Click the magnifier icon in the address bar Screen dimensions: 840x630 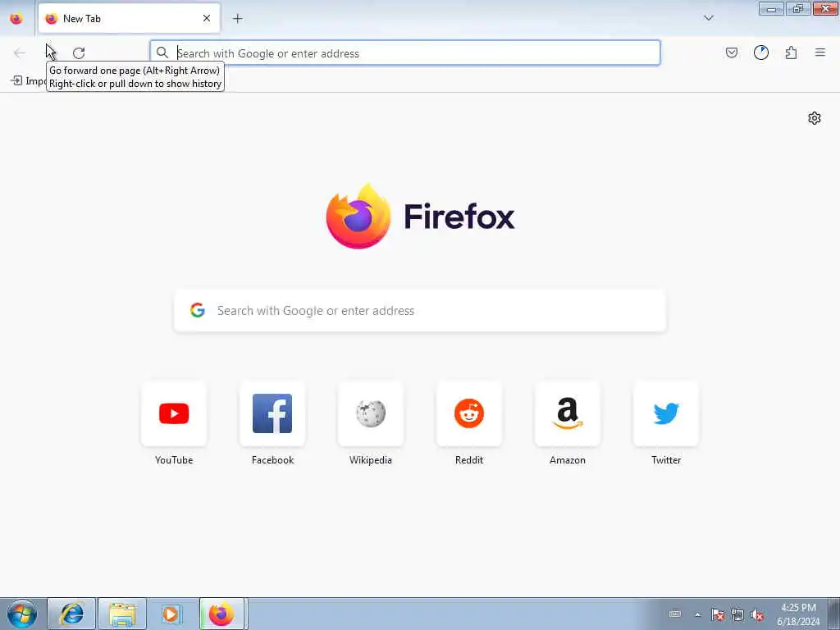coord(162,52)
